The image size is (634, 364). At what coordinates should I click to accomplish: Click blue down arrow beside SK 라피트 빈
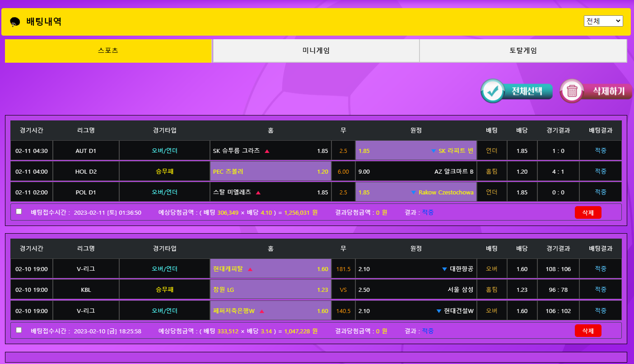click(x=434, y=151)
